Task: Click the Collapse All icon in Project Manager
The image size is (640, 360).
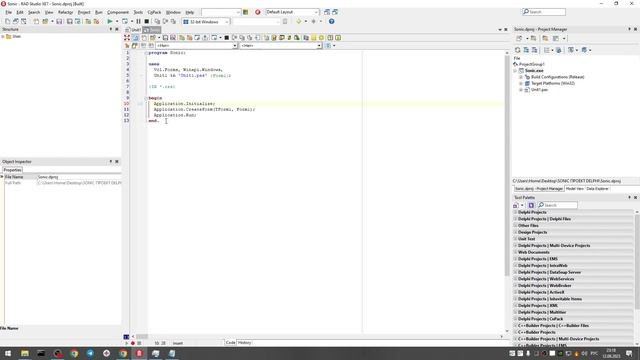Action: (x=534, y=50)
